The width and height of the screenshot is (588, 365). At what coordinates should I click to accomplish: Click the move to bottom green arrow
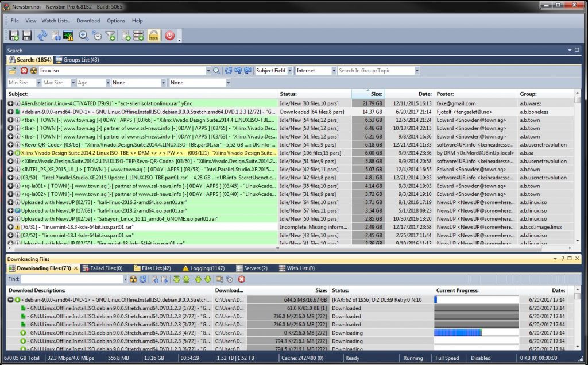pos(186,279)
